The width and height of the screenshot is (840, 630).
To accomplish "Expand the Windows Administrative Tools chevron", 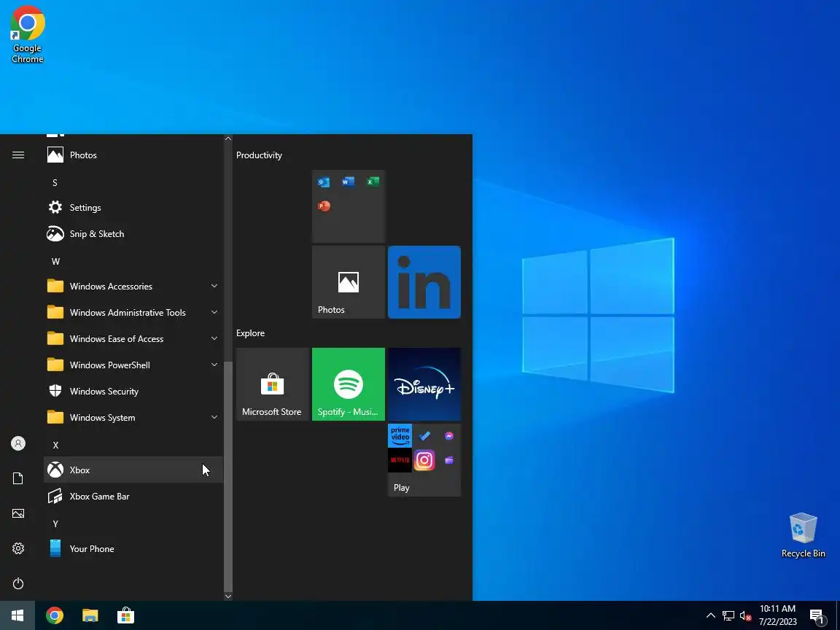I will tap(214, 312).
